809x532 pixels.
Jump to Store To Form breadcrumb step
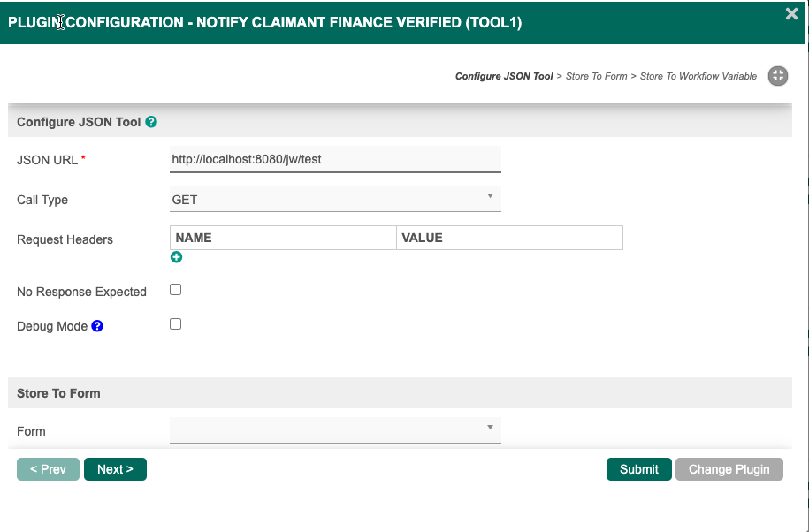[x=596, y=77]
